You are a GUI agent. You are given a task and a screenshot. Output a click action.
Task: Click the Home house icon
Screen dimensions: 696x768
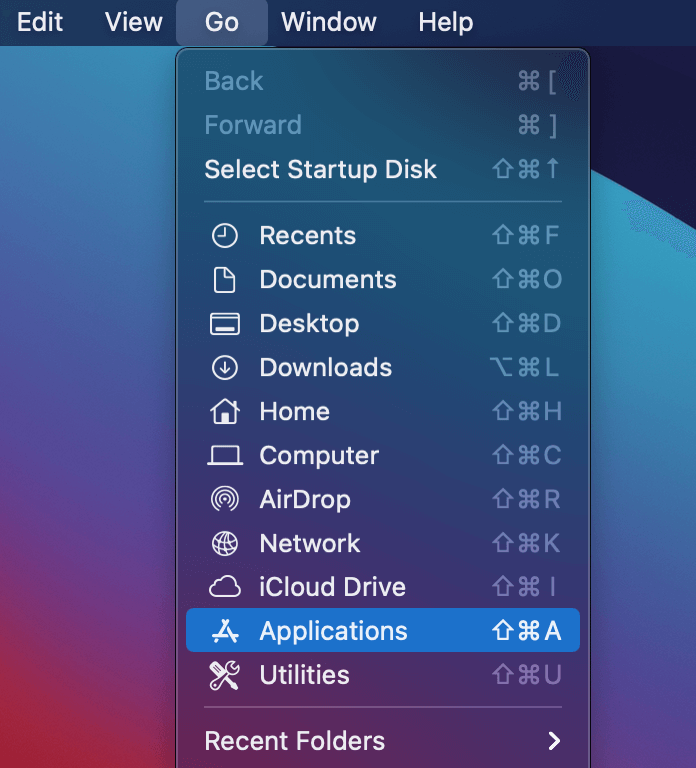coord(225,411)
